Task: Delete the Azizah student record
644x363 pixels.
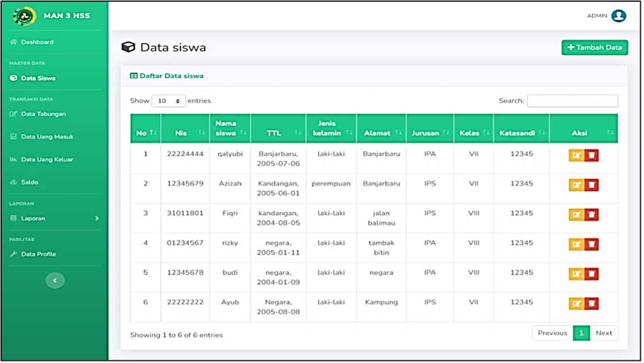Action: click(591, 185)
